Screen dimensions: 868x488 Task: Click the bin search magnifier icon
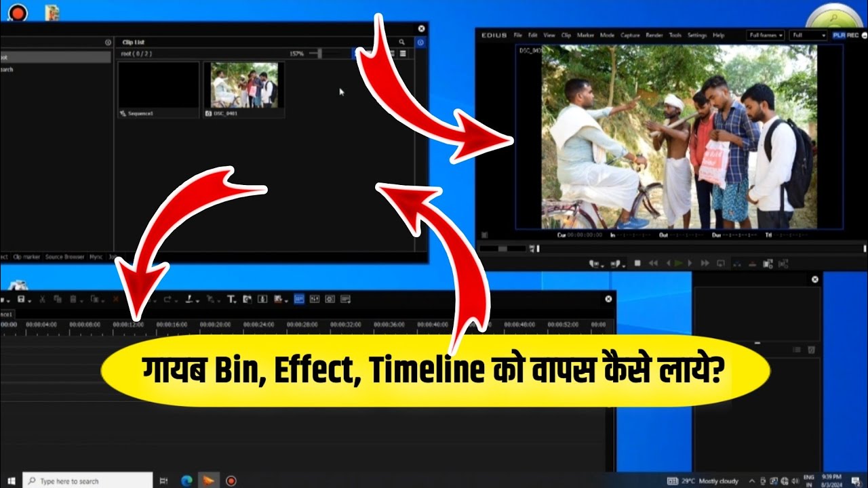coord(402,42)
